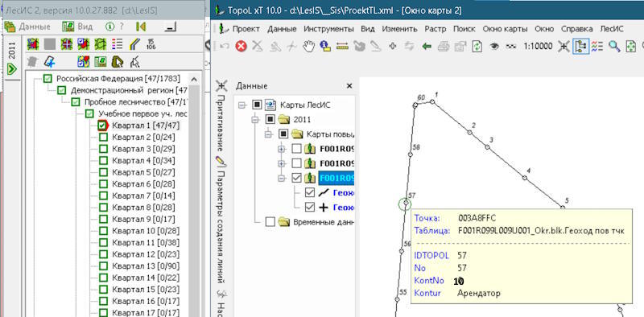Click the green back arrow icon

(427, 46)
